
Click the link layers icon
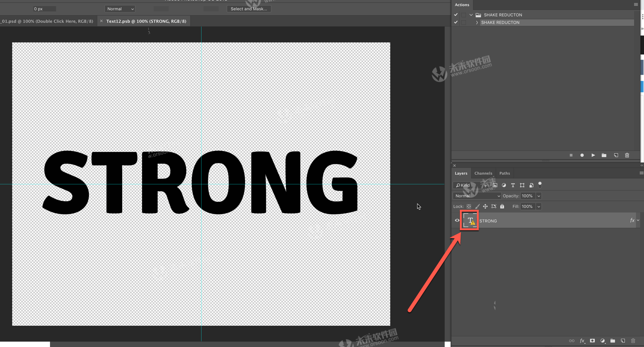click(572, 341)
